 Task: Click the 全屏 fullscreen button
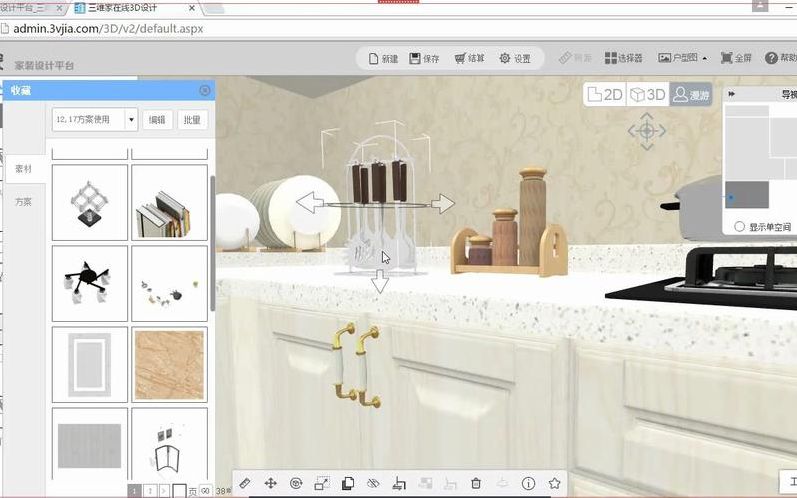pyautogui.click(x=736, y=58)
